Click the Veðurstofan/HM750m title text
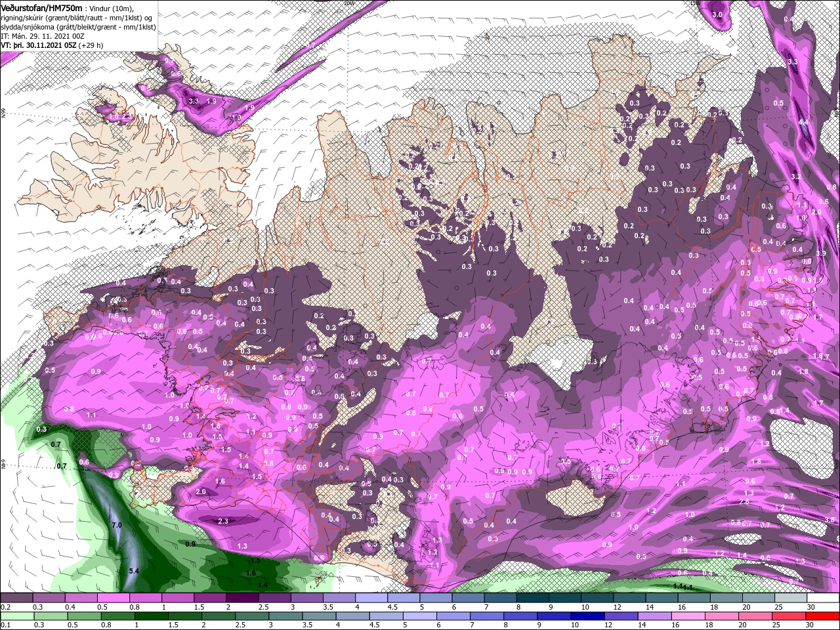This screenshot has width=840, height=630. (x=41, y=7)
